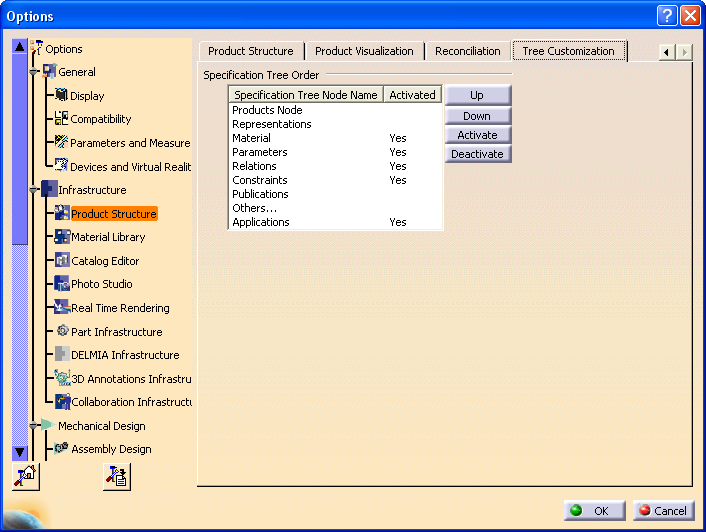Collapse the General tree node
The height and width of the screenshot is (532, 706).
click(x=34, y=72)
